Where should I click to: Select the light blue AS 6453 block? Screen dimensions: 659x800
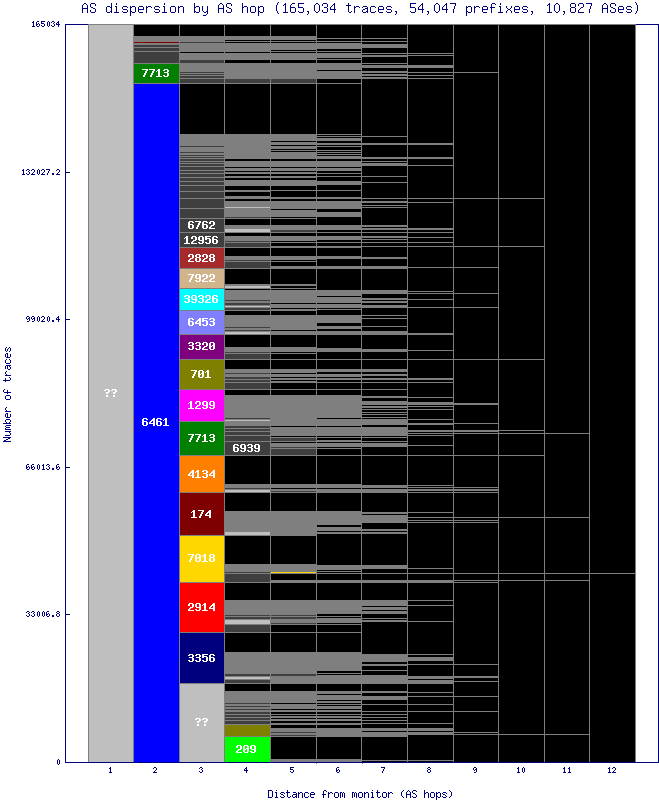201,322
